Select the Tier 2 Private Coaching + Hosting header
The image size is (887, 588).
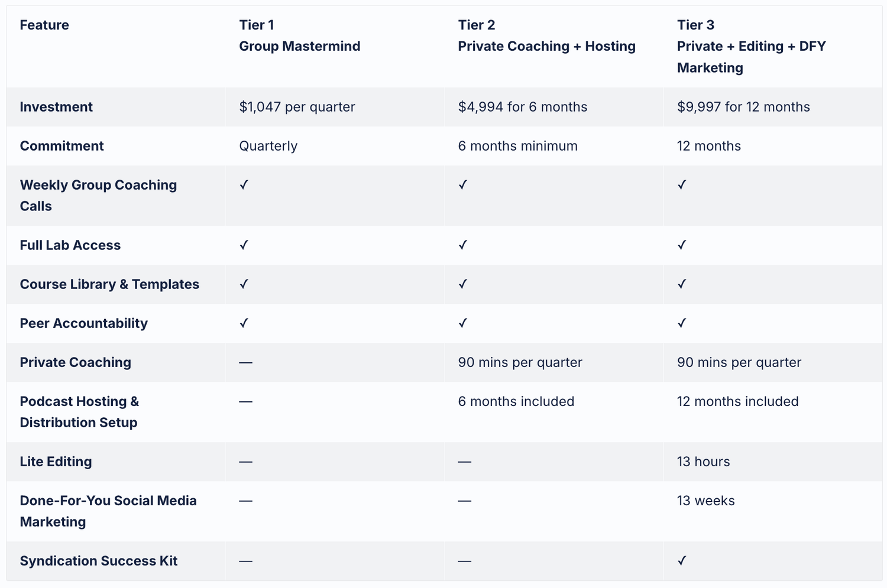tap(546, 36)
